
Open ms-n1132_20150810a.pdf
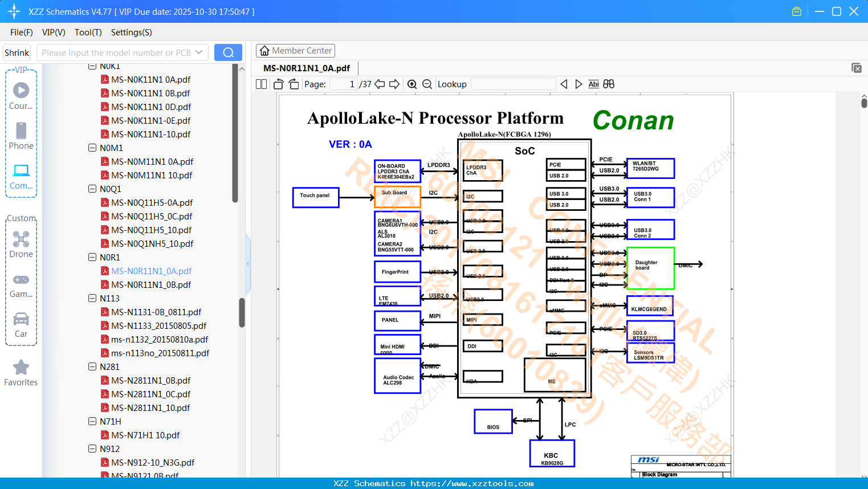click(x=160, y=339)
